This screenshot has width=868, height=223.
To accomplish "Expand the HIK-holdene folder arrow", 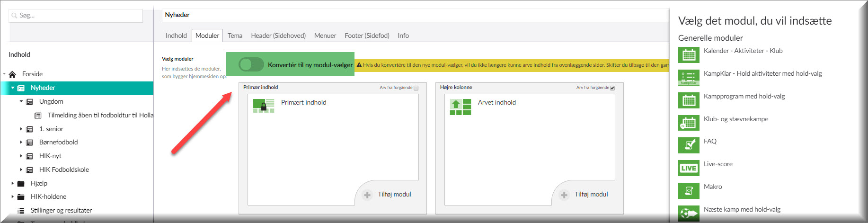I will coord(13,196).
